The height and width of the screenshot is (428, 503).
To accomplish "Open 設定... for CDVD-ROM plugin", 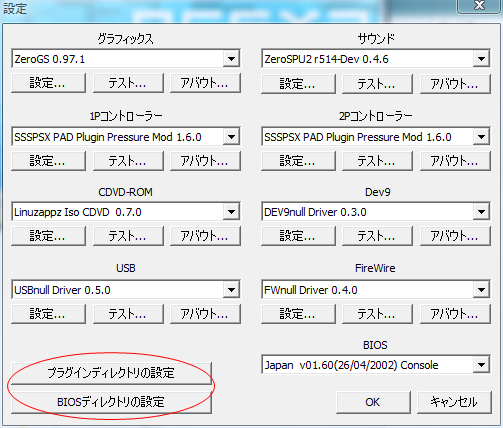I will tap(48, 236).
